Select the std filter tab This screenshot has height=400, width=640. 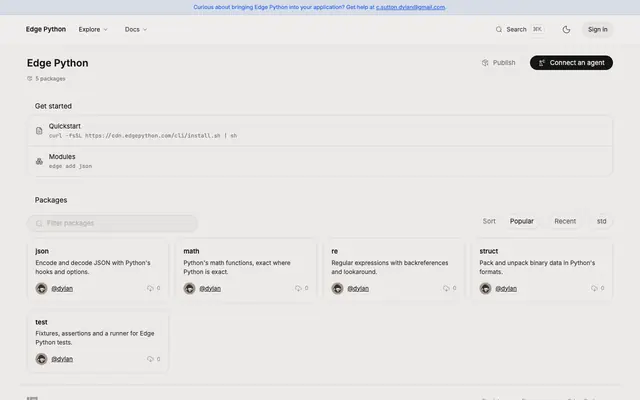[602, 221]
